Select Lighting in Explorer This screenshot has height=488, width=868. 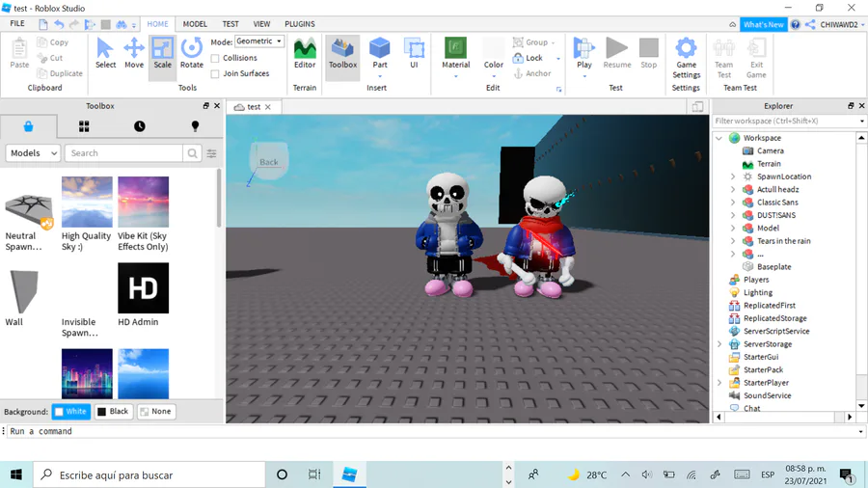758,292
